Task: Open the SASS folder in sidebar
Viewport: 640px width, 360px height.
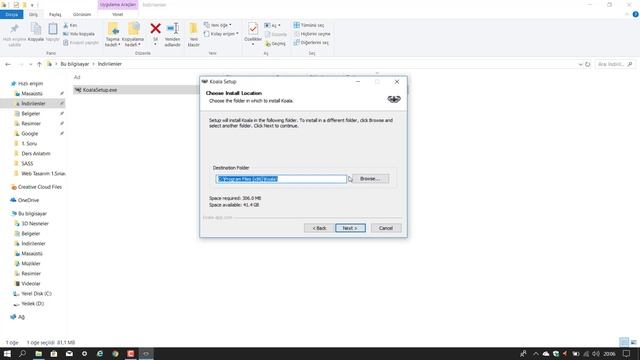Action: (x=27, y=163)
